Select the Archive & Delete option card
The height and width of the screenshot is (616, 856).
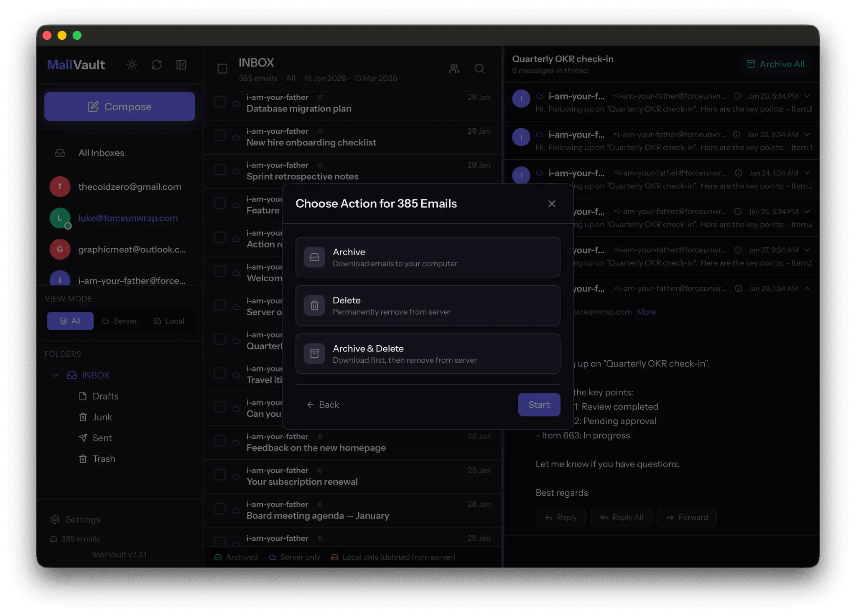pyautogui.click(x=428, y=354)
